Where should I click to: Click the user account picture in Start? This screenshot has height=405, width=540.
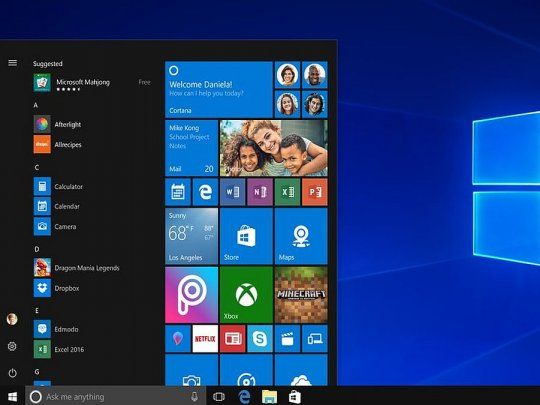[12, 319]
